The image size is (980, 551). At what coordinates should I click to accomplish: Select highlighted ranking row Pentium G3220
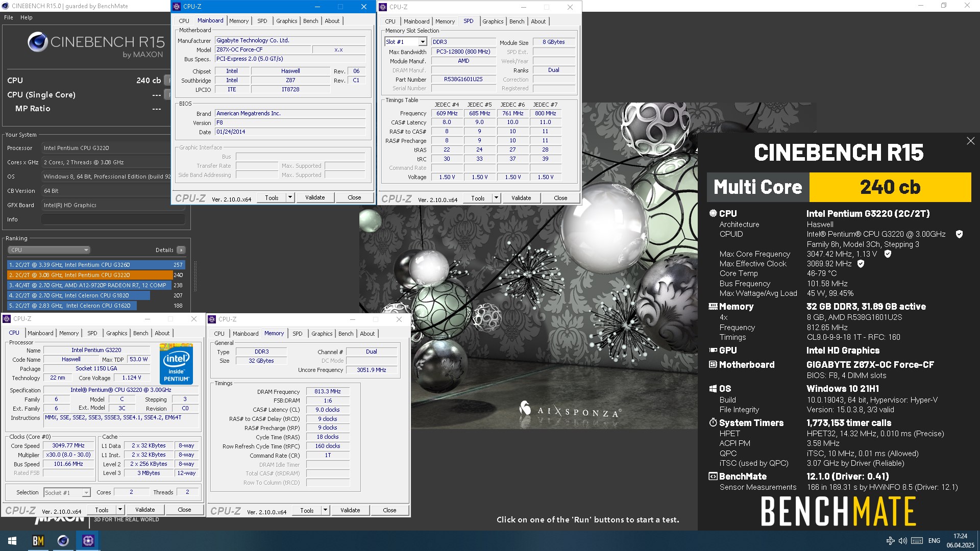point(96,275)
